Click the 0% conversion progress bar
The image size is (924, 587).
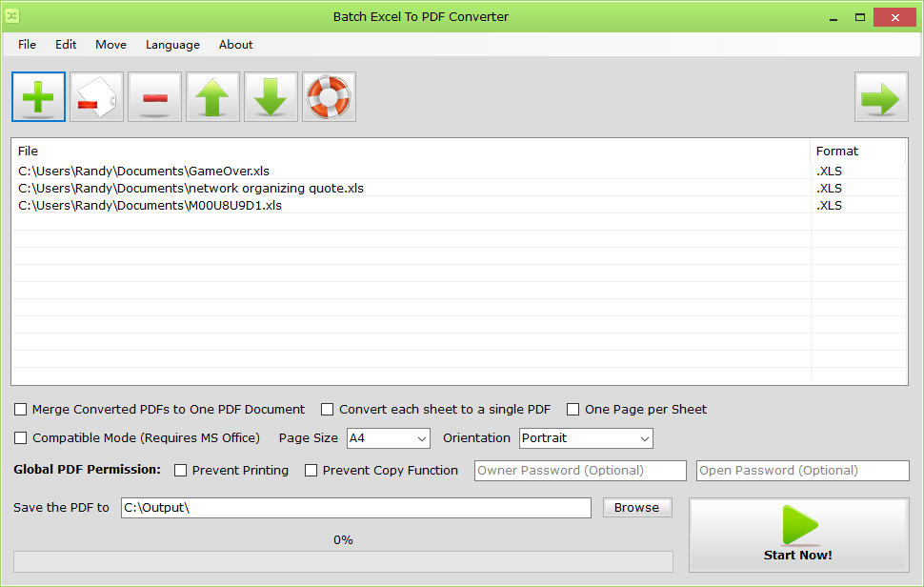[344, 561]
